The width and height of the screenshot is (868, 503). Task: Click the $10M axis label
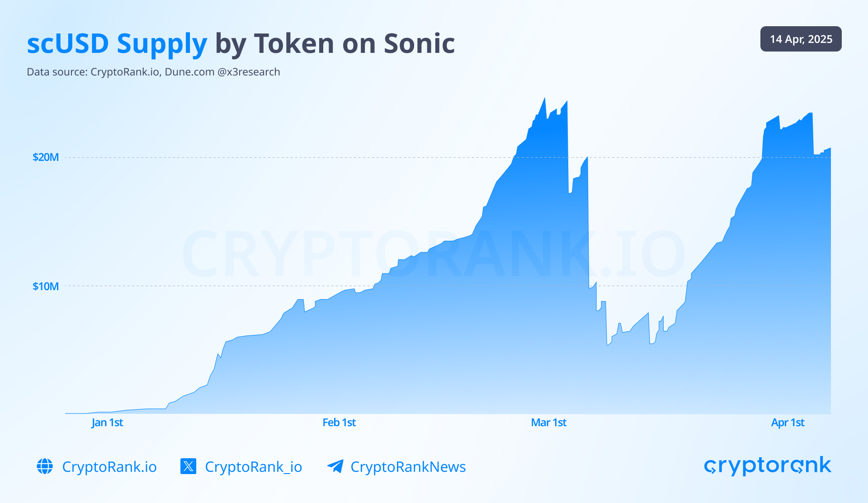(46, 286)
